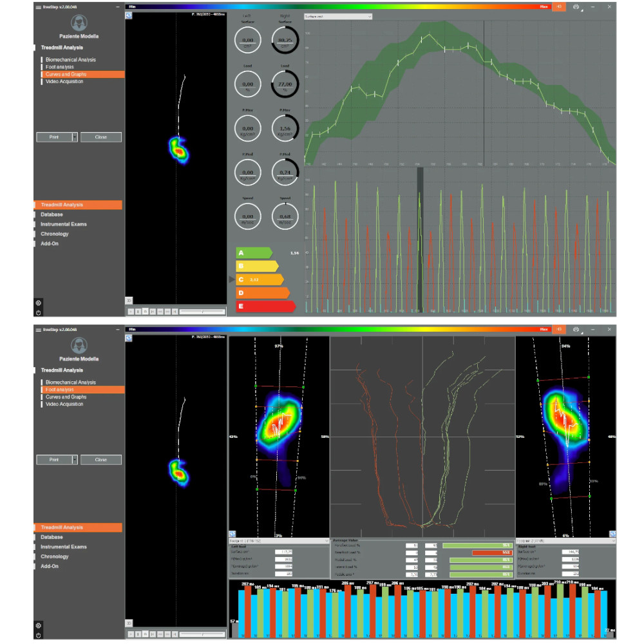This screenshot has height=644, width=644.
Task: Click refresh icon under right foot pressure map
Action: pyautogui.click(x=612, y=534)
